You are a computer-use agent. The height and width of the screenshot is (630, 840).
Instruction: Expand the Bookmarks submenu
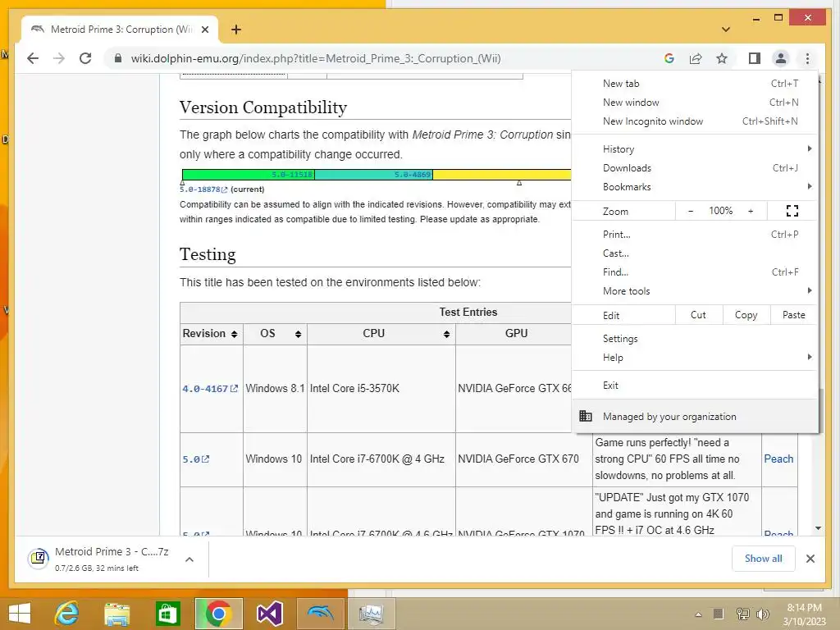[695, 186]
